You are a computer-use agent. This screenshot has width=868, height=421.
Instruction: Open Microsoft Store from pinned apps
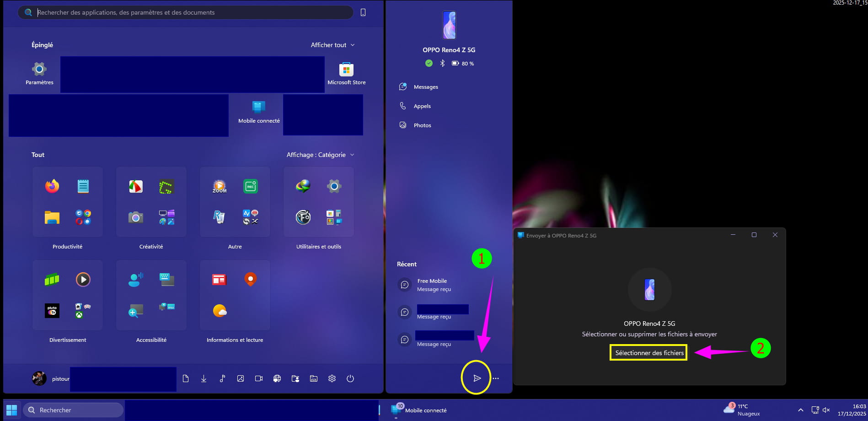pos(346,74)
